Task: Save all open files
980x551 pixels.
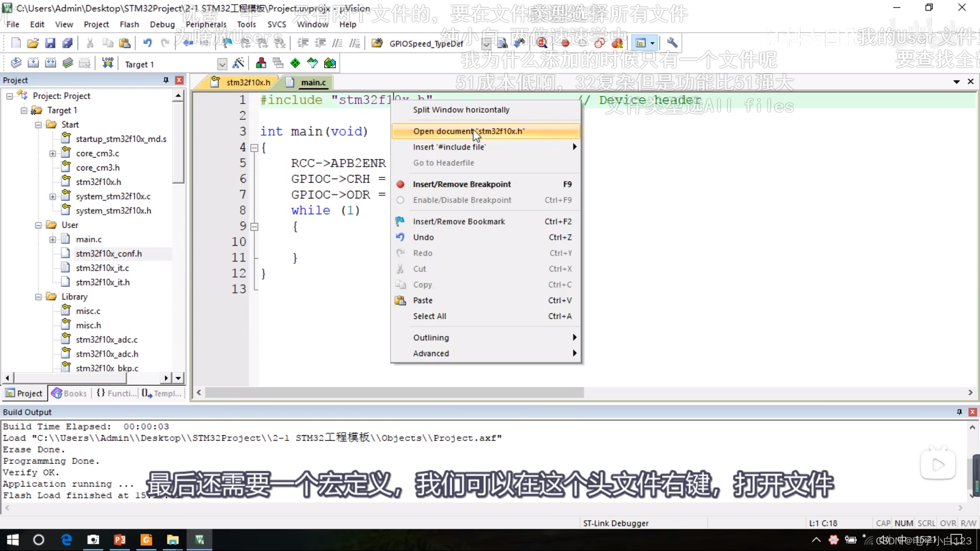Action: (x=67, y=43)
